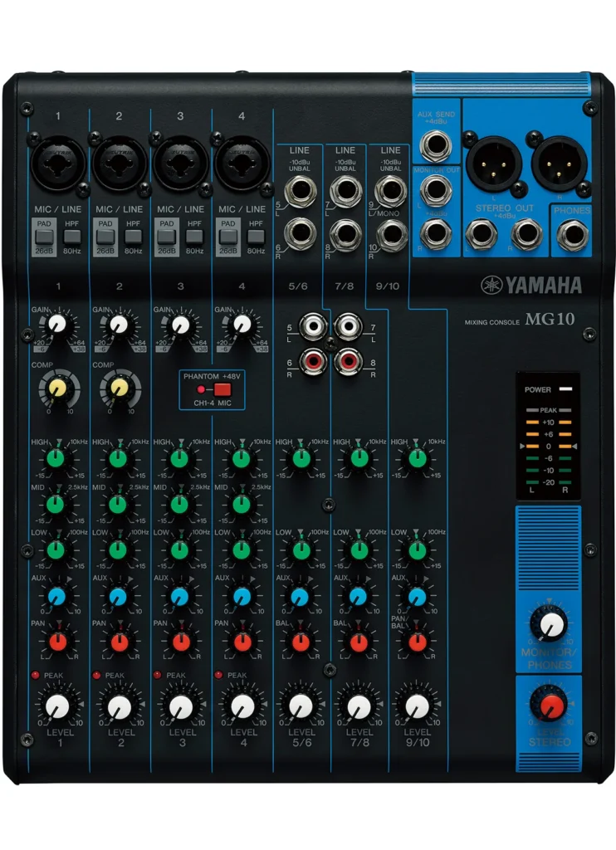616x850 pixels.
Task: Click the channel 2 yellow COMP knob
Action: pos(119,387)
